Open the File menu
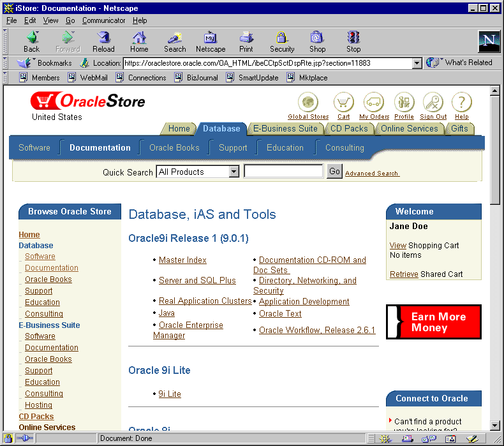This screenshot has width=504, height=446. [x=11, y=20]
